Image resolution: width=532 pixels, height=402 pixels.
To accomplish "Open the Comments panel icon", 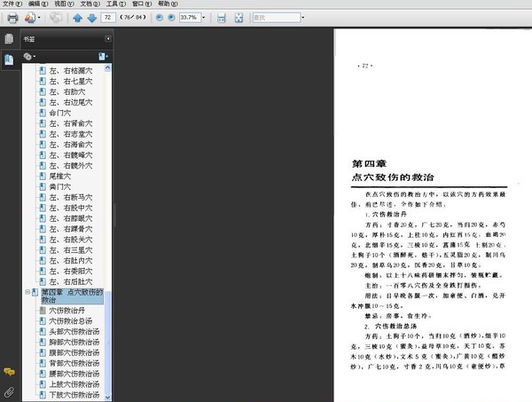I will [9, 372].
